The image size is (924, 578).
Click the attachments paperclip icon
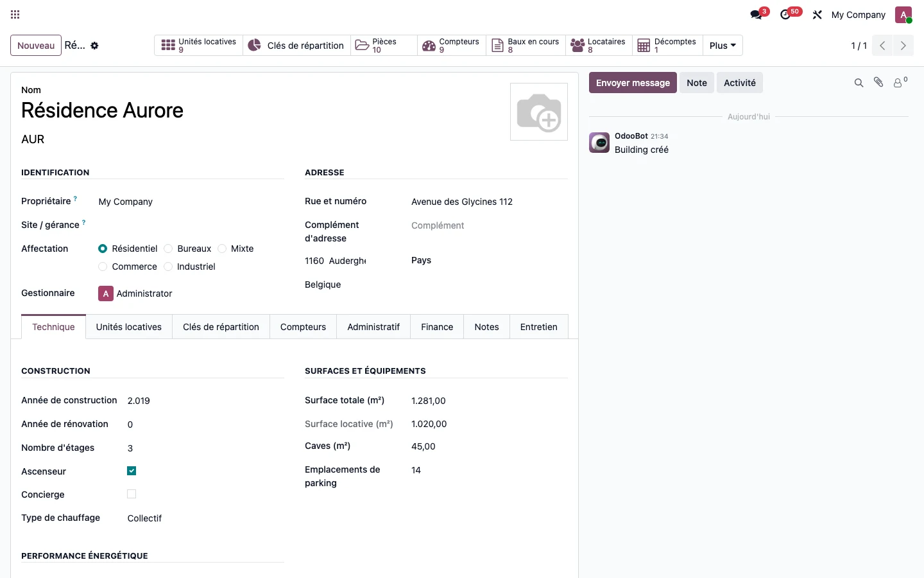click(878, 82)
